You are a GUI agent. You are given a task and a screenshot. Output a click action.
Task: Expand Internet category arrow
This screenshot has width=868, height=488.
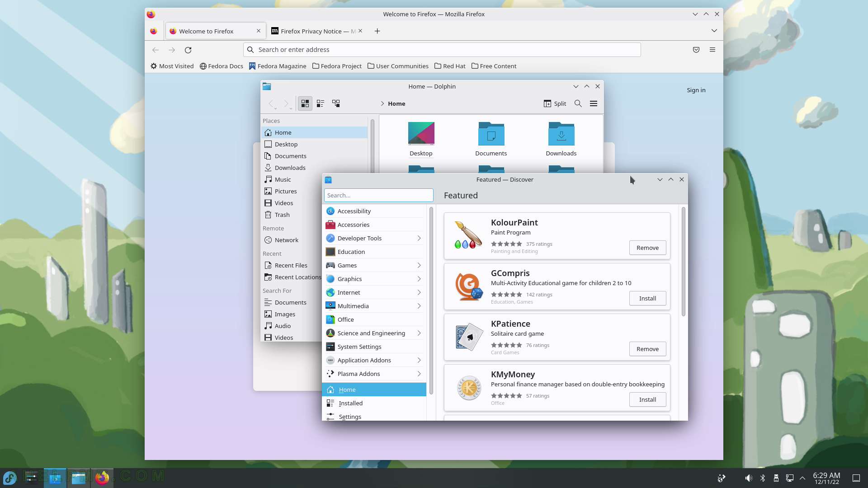tap(419, 292)
